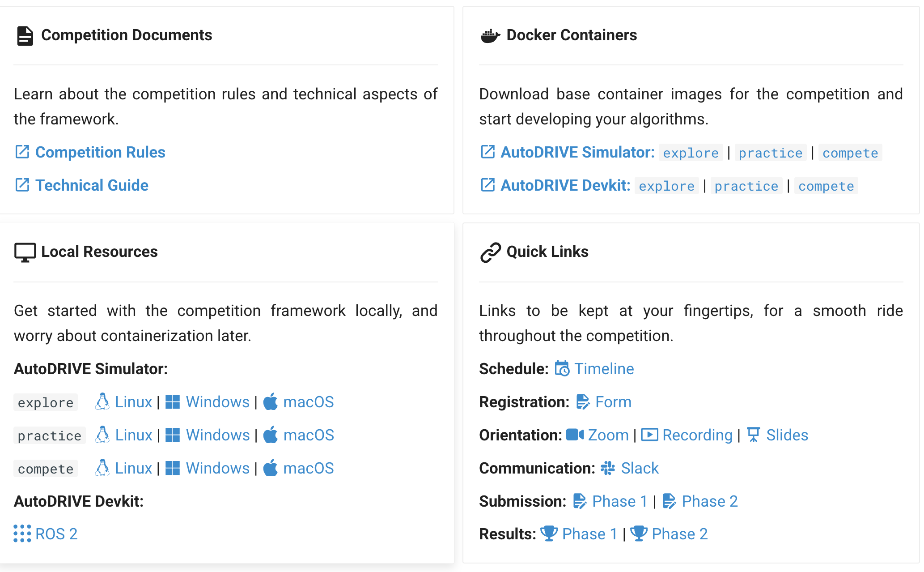Open the Technical Guide link
The image size is (924, 572).
tap(92, 185)
